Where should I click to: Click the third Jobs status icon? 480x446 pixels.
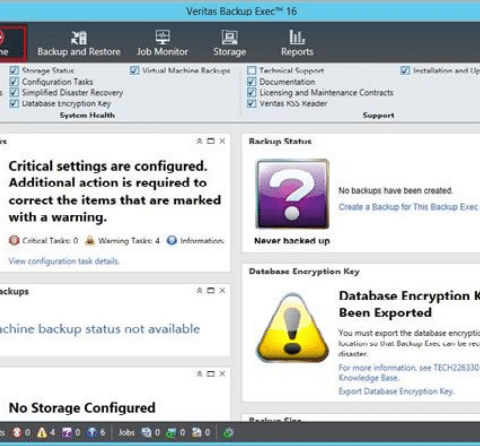tap(196, 433)
